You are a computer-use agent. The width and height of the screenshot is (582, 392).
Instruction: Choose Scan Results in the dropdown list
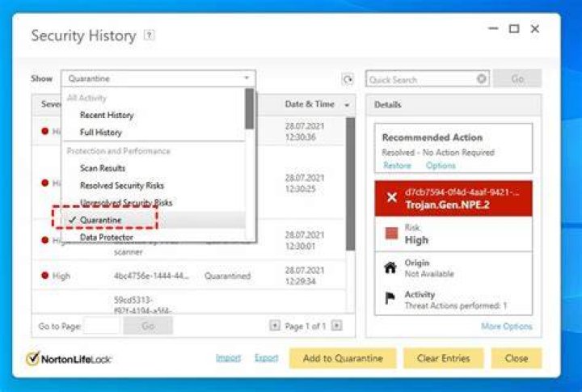pyautogui.click(x=103, y=168)
